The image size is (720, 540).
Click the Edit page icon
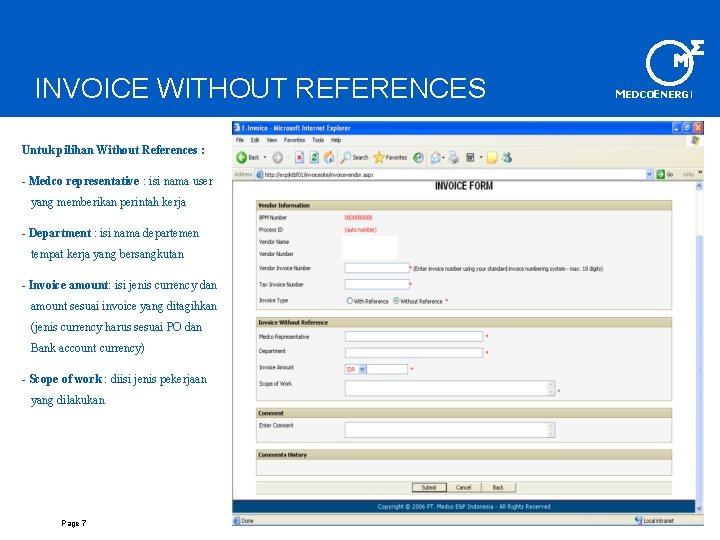coord(470,158)
